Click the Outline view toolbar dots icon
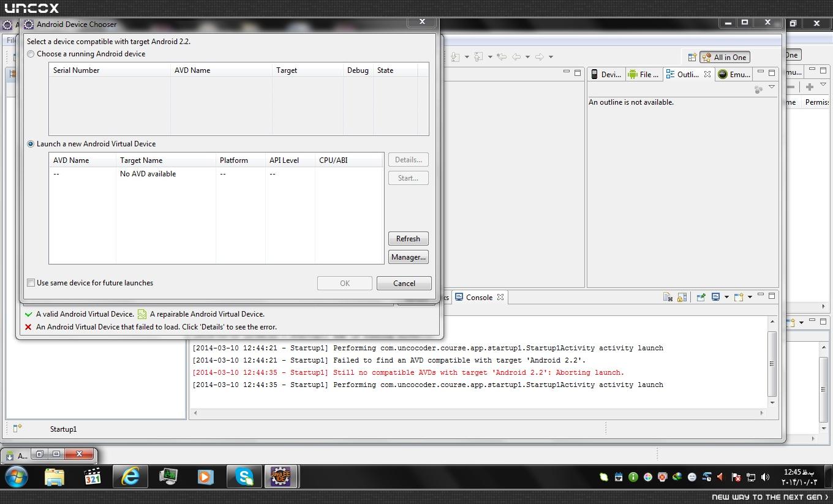 758,89
